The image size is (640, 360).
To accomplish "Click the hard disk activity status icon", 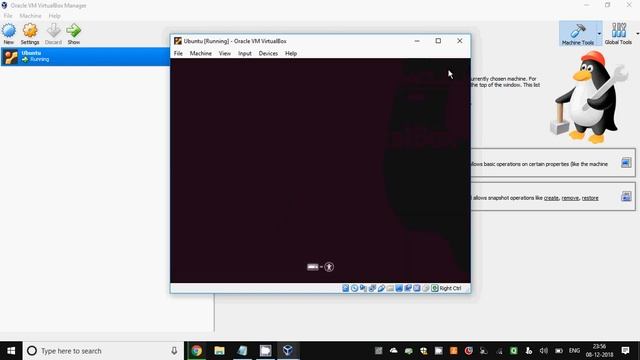I will [x=346, y=288].
